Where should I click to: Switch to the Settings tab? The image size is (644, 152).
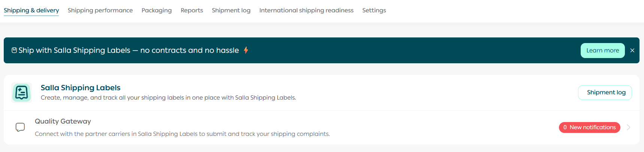[x=374, y=10]
